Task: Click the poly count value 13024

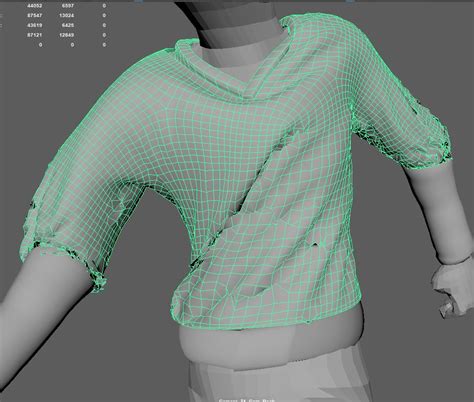Action: click(x=66, y=15)
